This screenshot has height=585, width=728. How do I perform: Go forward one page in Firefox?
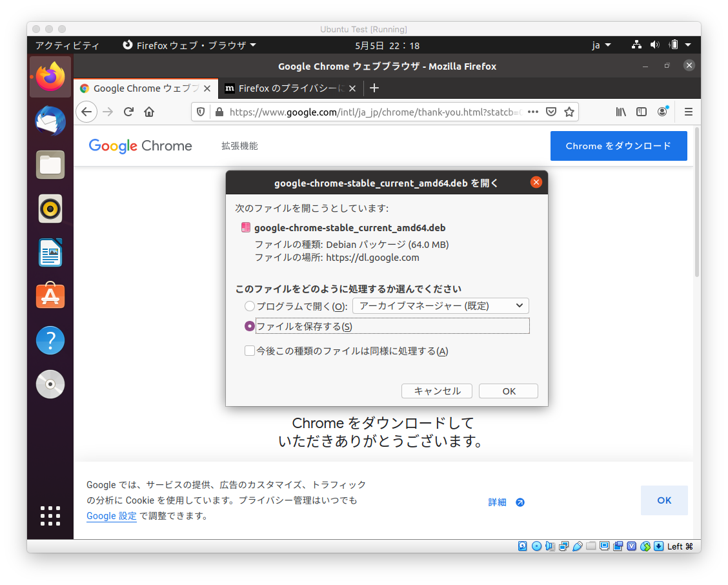click(x=108, y=112)
